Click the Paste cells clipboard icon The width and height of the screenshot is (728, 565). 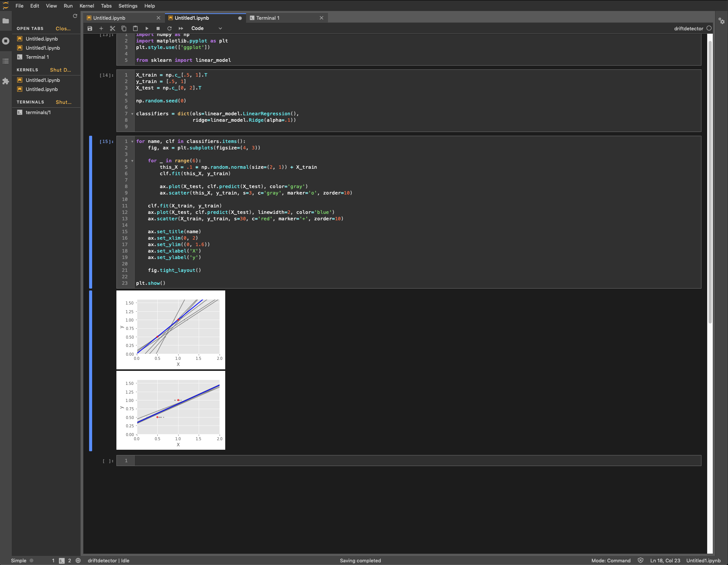click(135, 28)
